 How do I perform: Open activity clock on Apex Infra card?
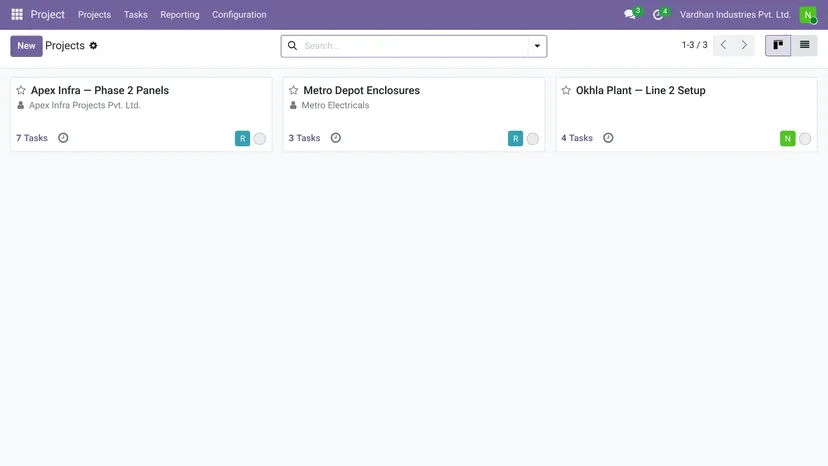click(63, 138)
